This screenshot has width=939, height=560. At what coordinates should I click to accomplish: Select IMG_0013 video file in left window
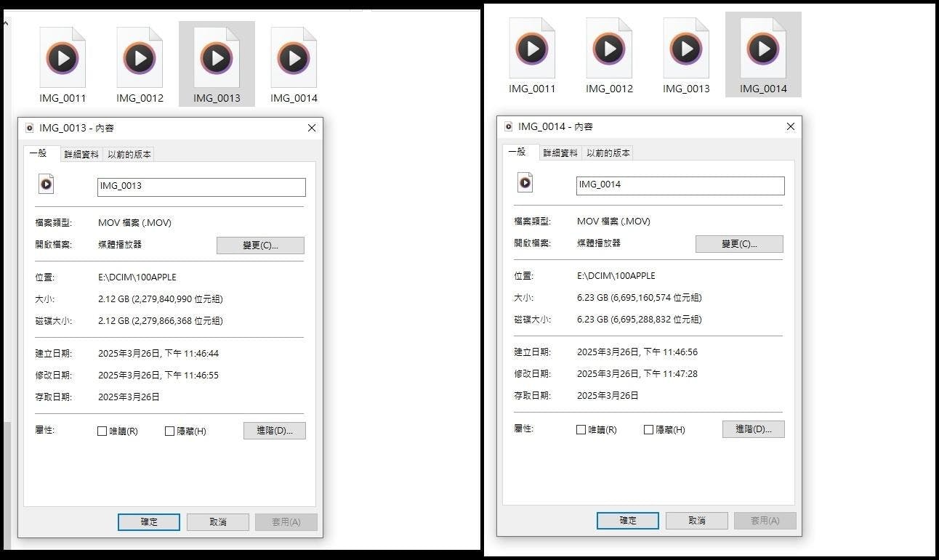coord(217,64)
